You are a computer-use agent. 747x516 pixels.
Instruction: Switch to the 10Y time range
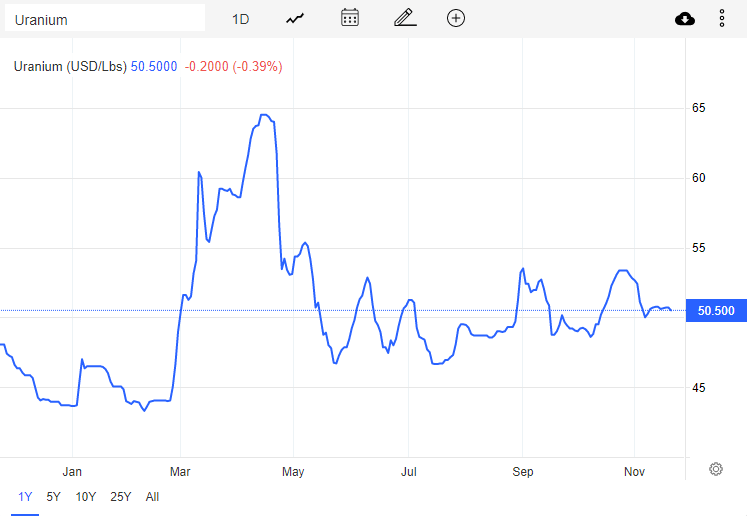(x=86, y=497)
